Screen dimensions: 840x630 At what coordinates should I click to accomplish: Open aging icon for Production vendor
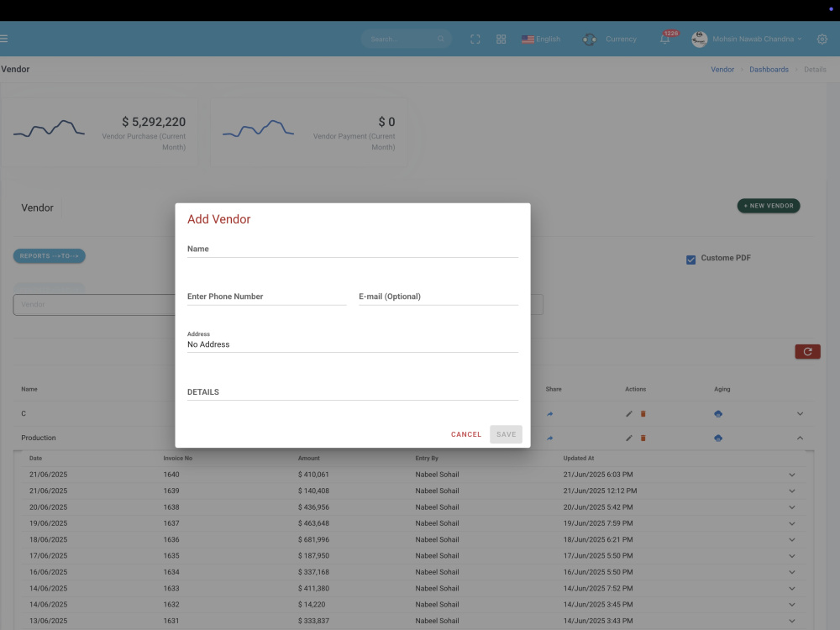[x=718, y=438]
